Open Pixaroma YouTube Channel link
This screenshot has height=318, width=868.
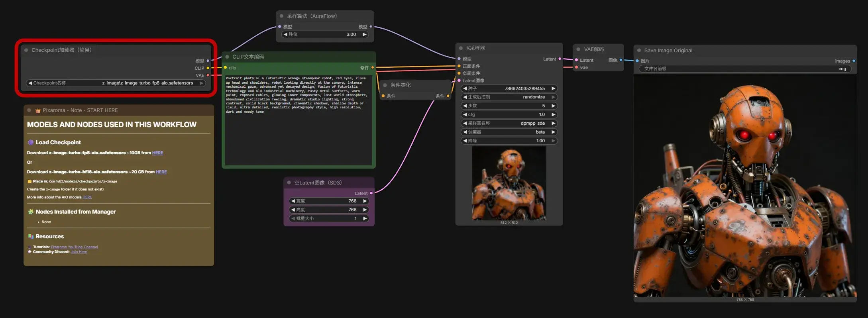coord(74,247)
